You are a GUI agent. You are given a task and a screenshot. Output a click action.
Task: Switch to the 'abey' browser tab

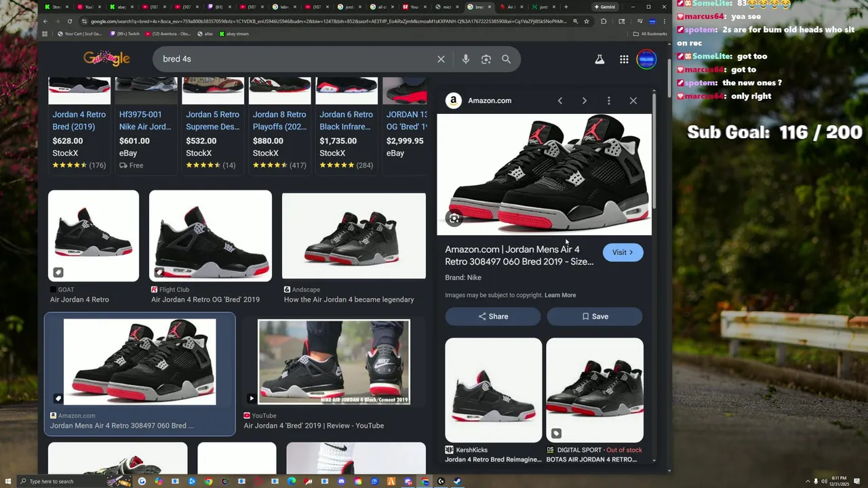[121, 7]
